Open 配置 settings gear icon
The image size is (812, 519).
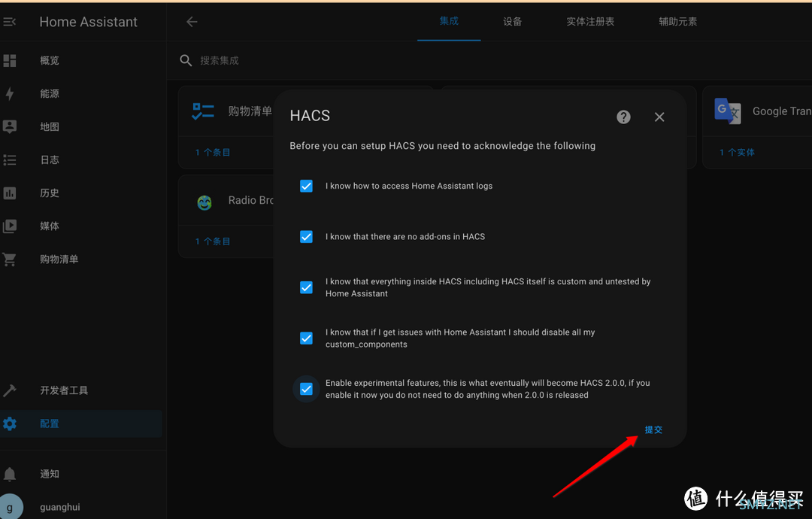(10, 423)
